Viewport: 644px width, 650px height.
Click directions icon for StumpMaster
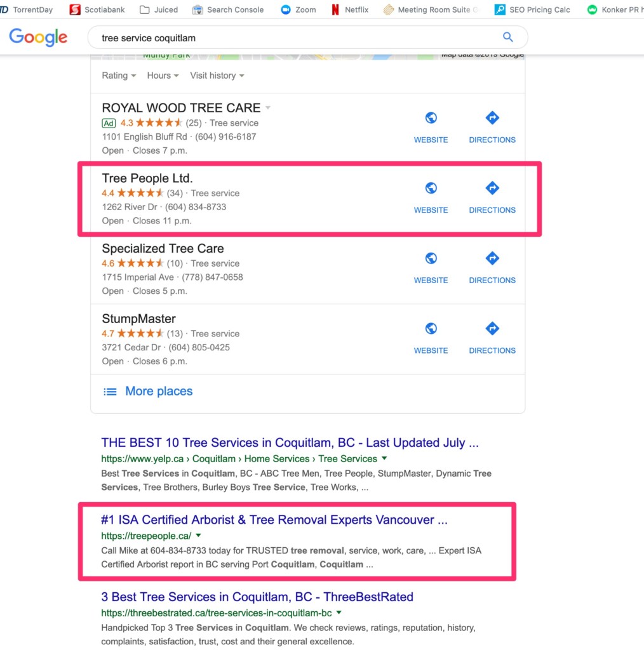pyautogui.click(x=492, y=328)
